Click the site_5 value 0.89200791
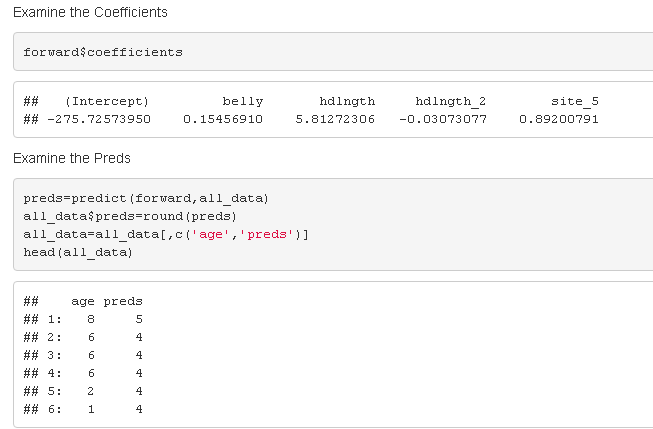Screen dimensions: 653x429 pos(559,119)
